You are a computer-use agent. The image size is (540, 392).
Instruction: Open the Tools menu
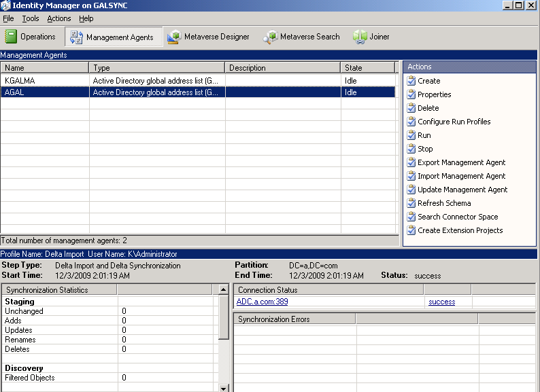[x=31, y=18]
